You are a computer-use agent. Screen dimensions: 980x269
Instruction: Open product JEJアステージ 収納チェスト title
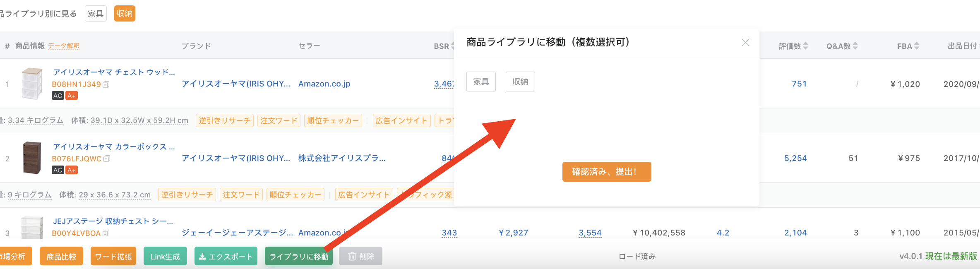pyautogui.click(x=113, y=221)
